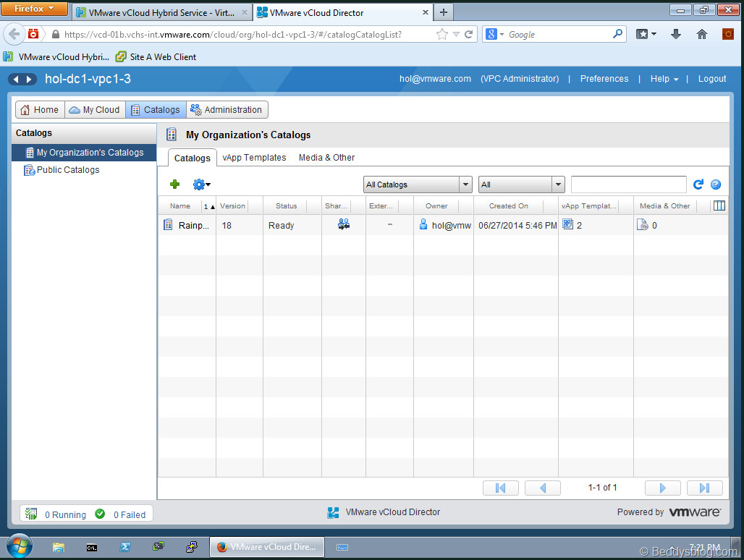Refresh the catalog list
The height and width of the screenshot is (560, 744).
coord(698,184)
